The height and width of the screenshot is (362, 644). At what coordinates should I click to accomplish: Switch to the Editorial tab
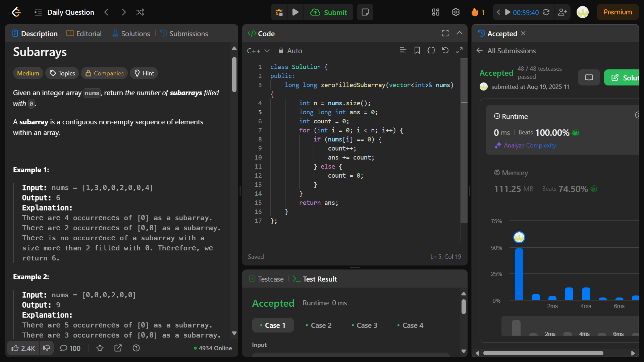click(x=84, y=34)
